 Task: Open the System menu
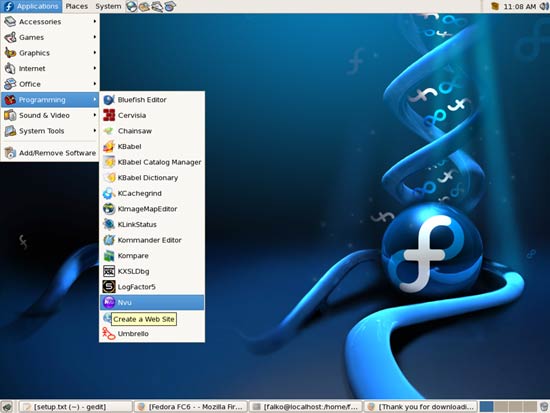point(108,6)
